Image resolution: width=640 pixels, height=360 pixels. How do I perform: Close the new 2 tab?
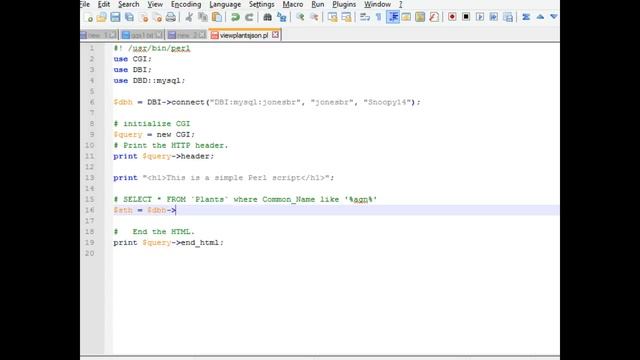click(x=202, y=35)
